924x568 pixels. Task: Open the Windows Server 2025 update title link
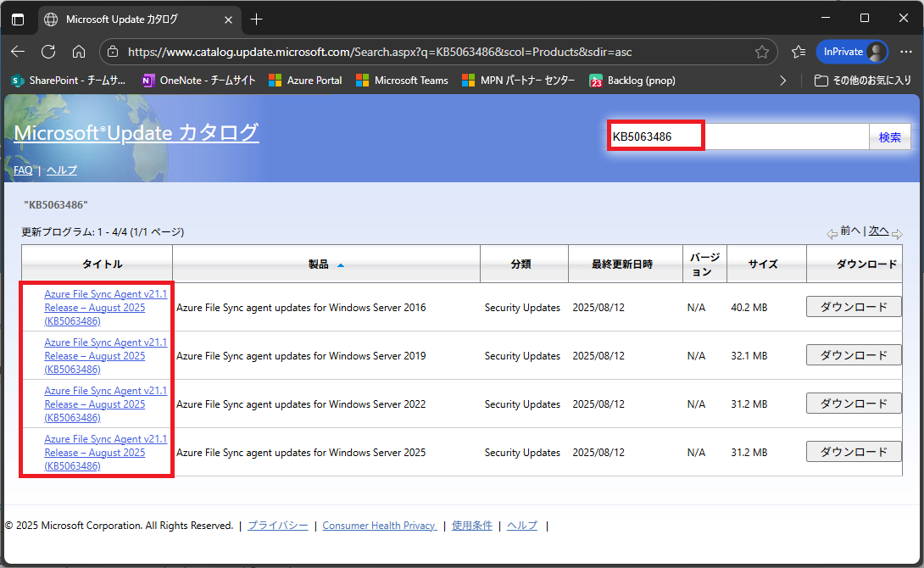105,452
